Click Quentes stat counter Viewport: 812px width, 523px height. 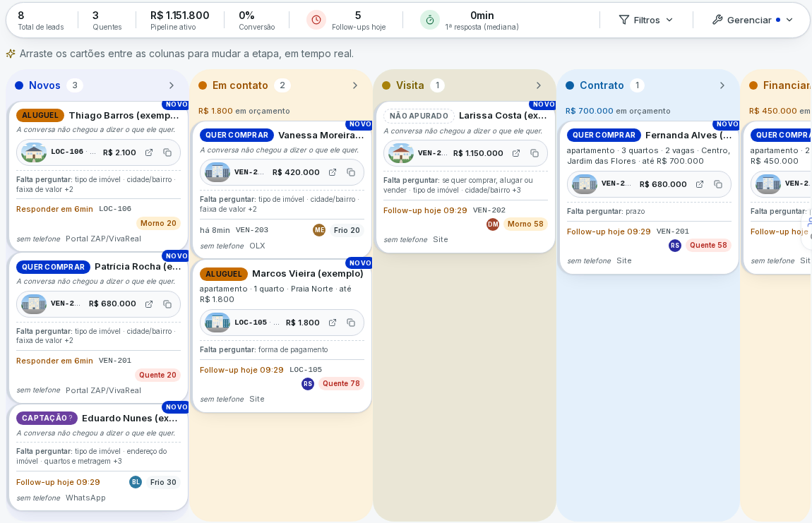(107, 20)
